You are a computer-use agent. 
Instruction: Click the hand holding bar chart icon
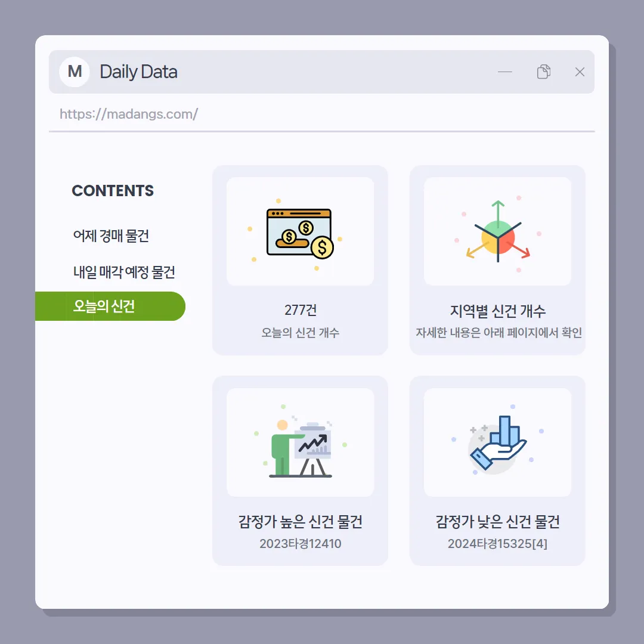pos(497,444)
